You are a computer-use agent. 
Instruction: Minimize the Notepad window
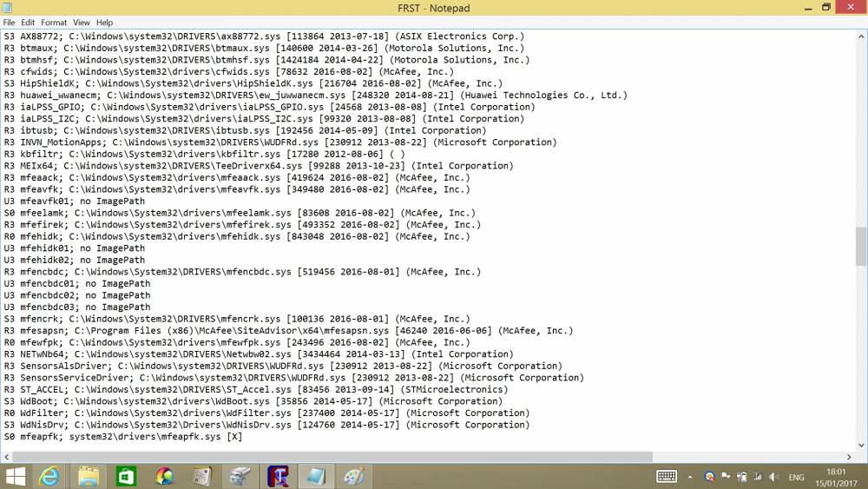point(809,8)
